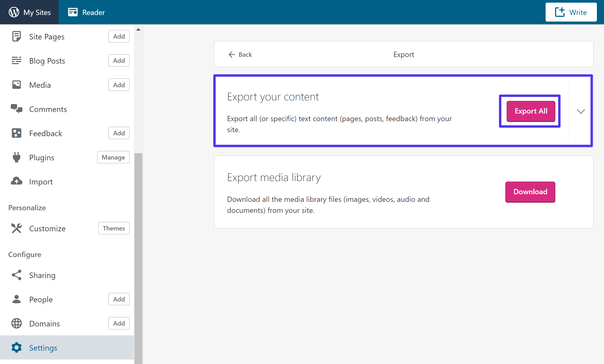The width and height of the screenshot is (604, 364).
Task: Select the Settings menu item
Action: click(x=43, y=347)
